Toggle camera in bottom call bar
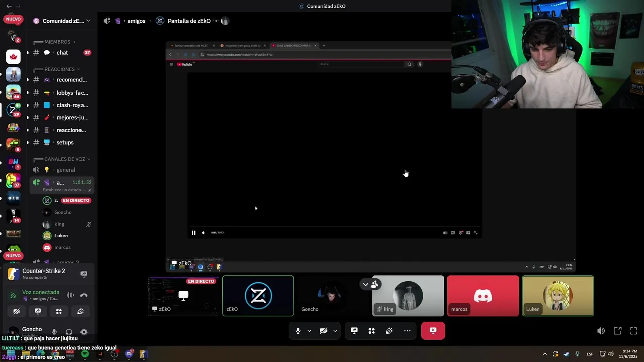The height and width of the screenshot is (362, 644). click(324, 331)
